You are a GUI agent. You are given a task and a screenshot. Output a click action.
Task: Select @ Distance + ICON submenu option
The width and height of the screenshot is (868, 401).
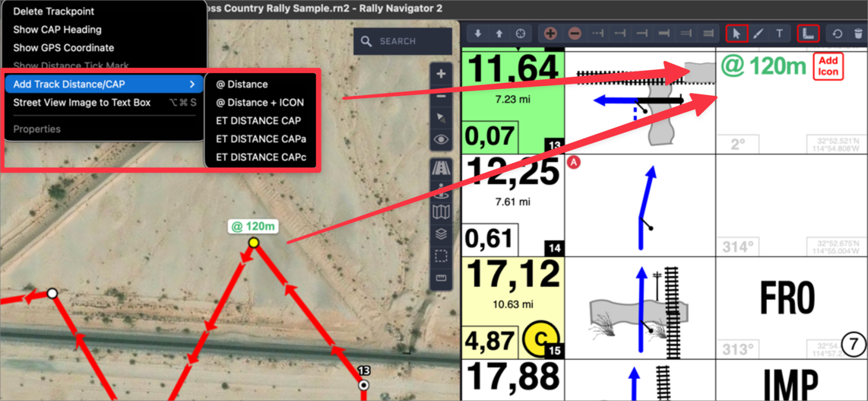pyautogui.click(x=260, y=103)
